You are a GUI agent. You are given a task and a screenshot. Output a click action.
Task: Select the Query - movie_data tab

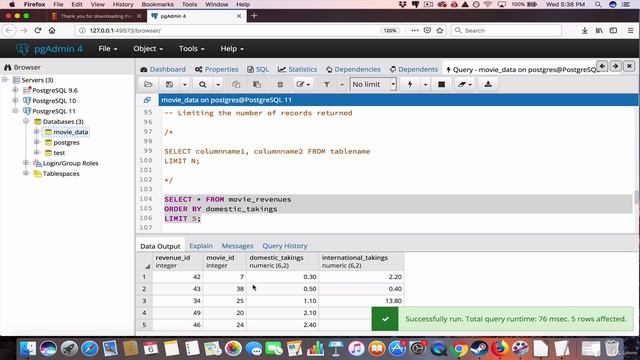tap(521, 70)
